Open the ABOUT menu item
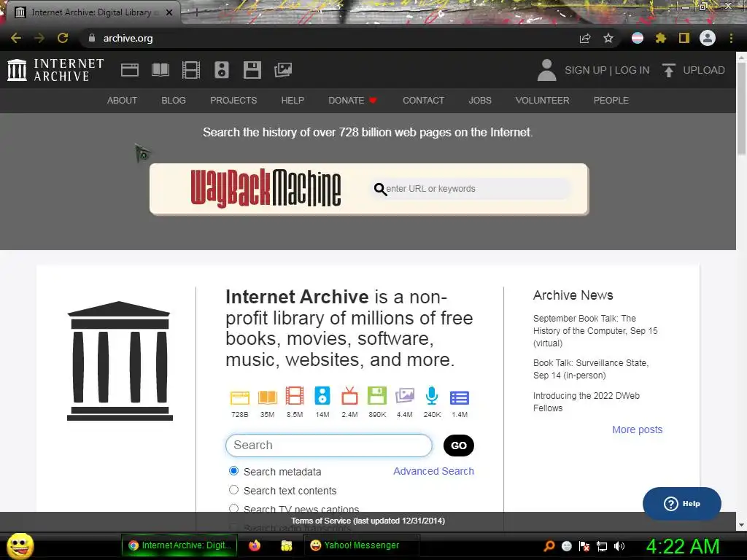747x560 pixels. click(122, 101)
